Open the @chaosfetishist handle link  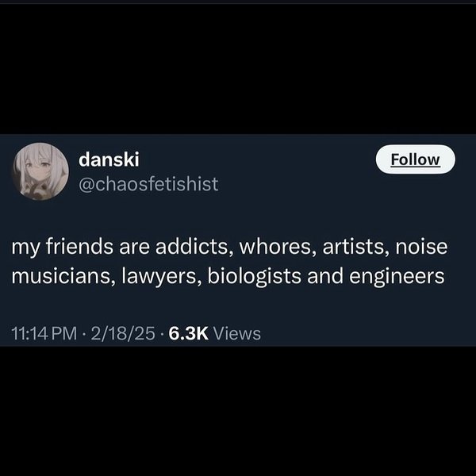[148, 184]
